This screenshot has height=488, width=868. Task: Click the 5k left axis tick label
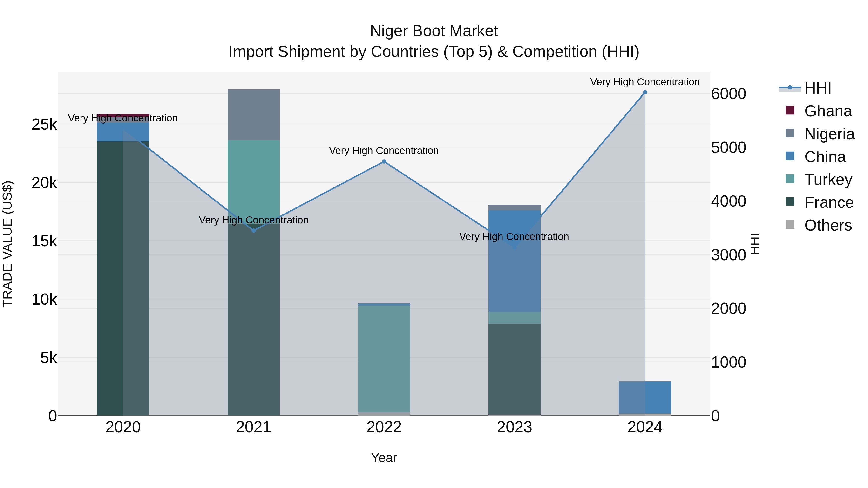48,358
